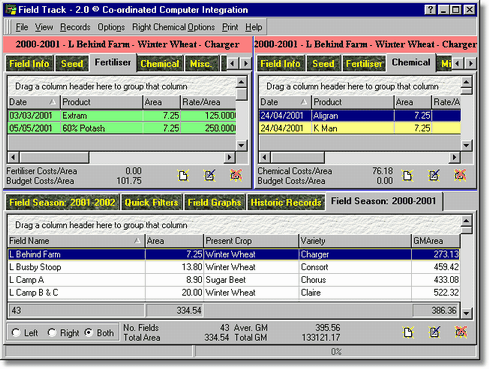Open Field Season: 2001-2002 tab

click(62, 202)
